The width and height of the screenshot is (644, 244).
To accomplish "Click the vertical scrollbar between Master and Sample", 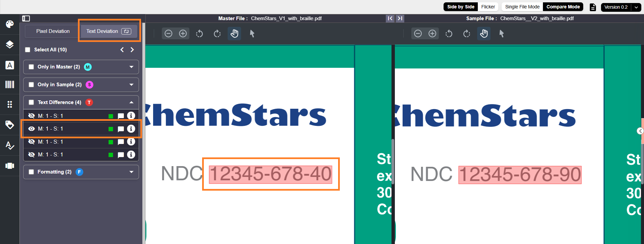I will click(x=393, y=161).
